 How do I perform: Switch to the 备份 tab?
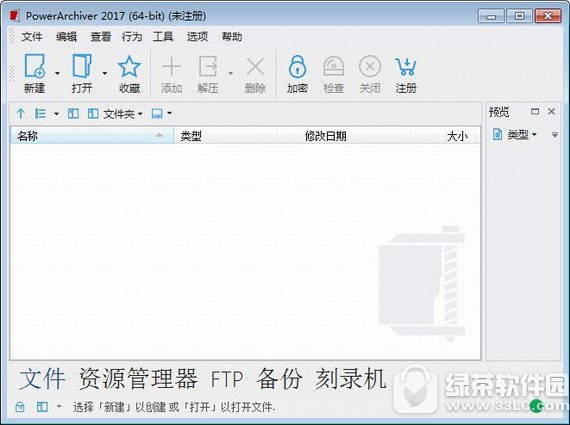point(279,378)
